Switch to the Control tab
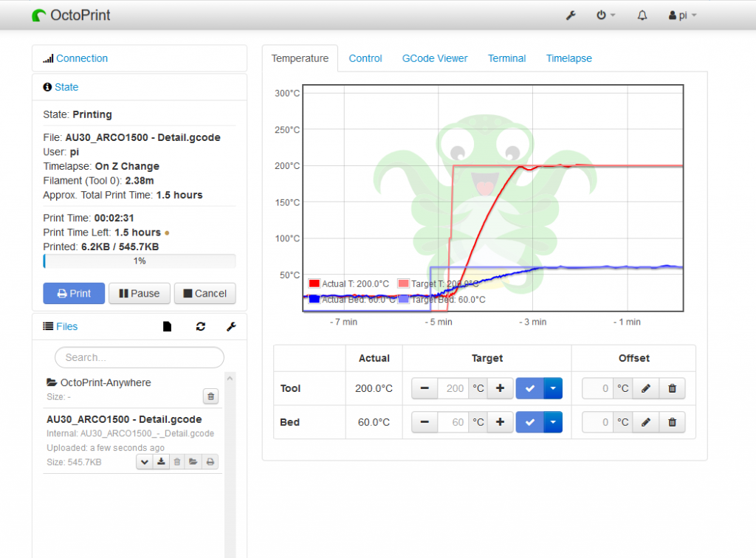This screenshot has height=558, width=756. pyautogui.click(x=365, y=58)
